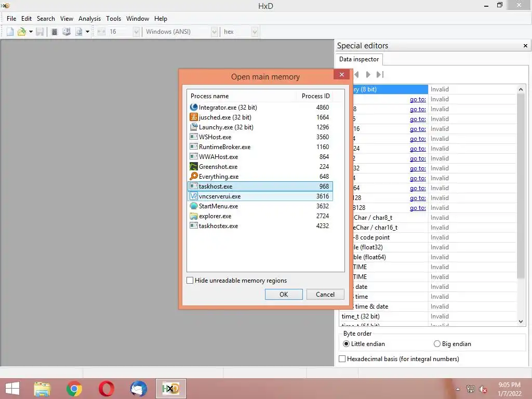Open the Edit menu
Viewport: 532px width, 399px height.
pos(26,19)
